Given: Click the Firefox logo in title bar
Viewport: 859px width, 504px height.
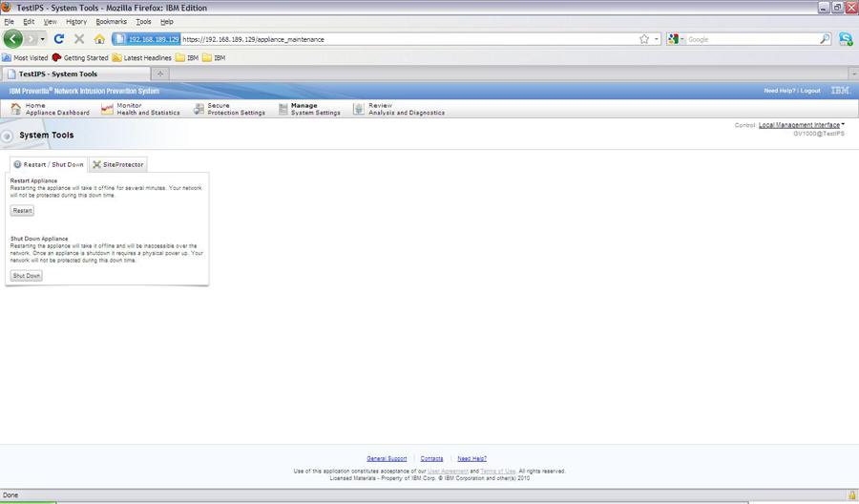Looking at the screenshot, I should (x=7, y=7).
